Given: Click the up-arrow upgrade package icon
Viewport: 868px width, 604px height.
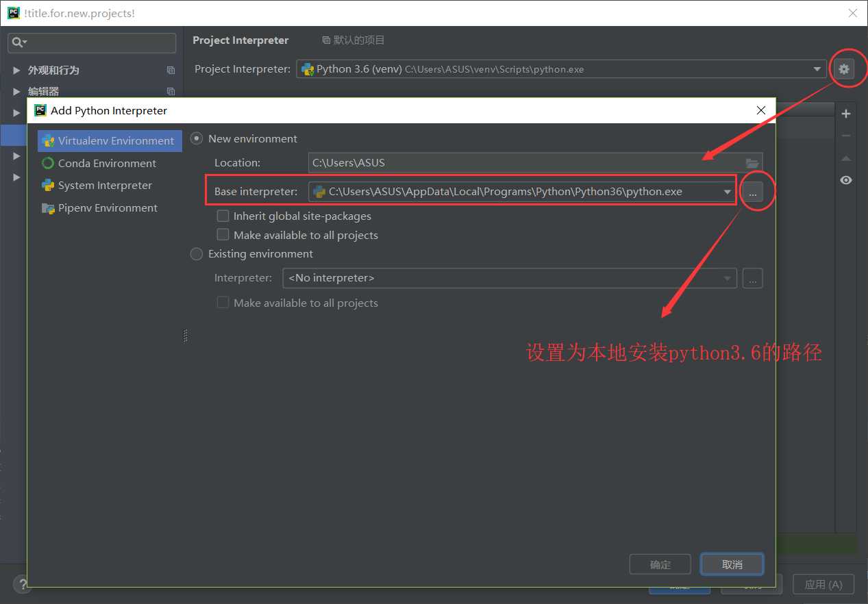Looking at the screenshot, I should [x=846, y=158].
